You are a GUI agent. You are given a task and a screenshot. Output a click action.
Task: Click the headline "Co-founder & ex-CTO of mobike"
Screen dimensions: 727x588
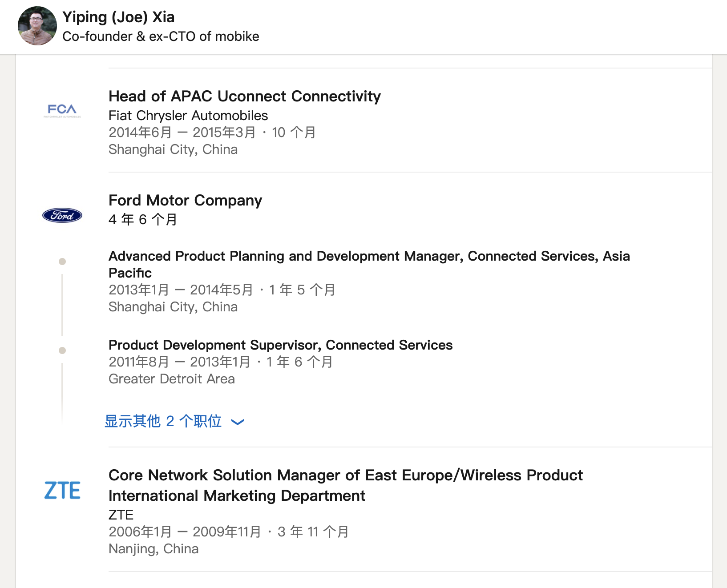(x=161, y=36)
